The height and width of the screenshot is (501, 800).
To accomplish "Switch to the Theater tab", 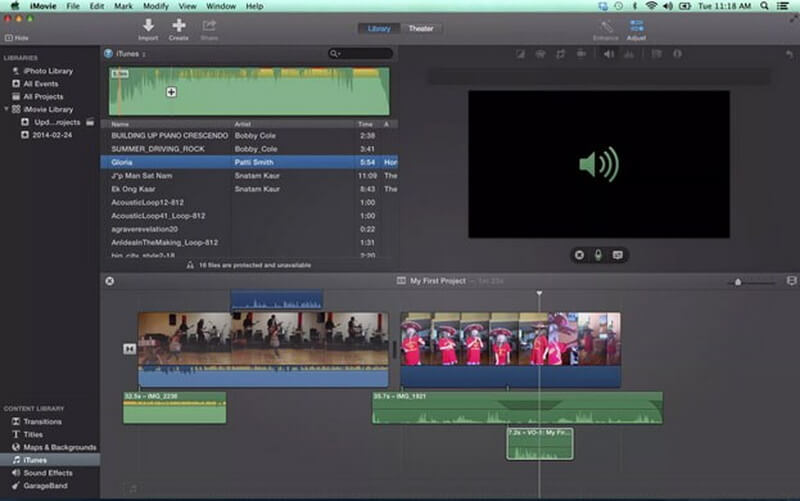I will coord(420,29).
